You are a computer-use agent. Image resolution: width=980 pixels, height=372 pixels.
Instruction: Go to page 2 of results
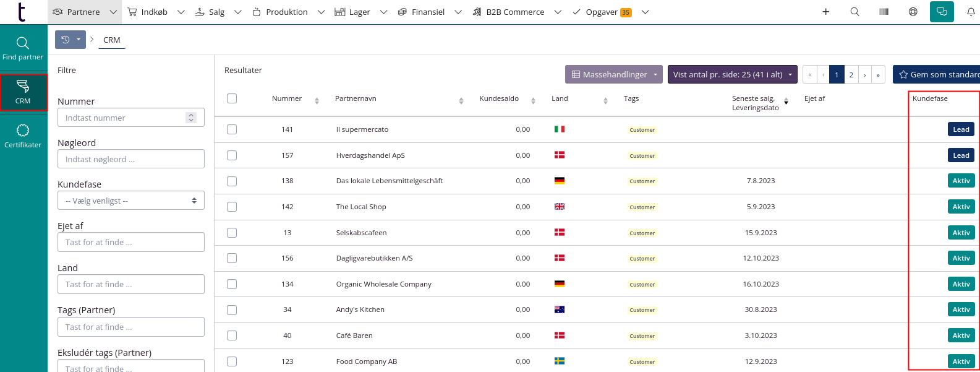(851, 74)
